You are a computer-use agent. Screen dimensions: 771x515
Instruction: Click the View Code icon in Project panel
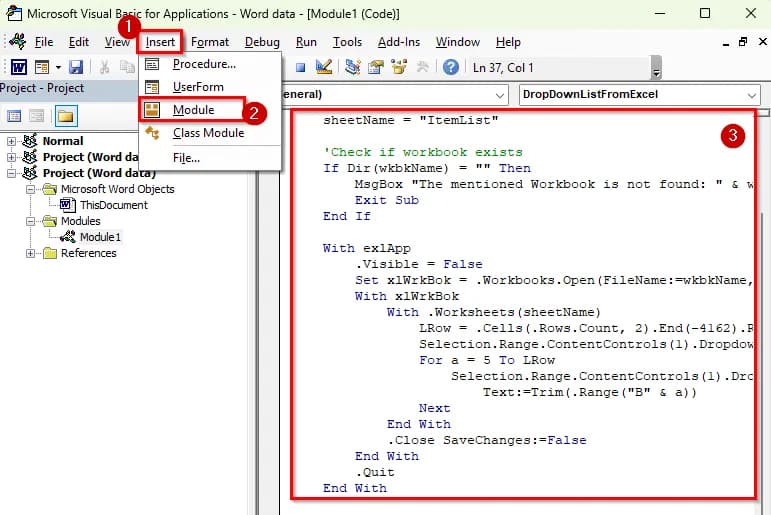(14, 116)
